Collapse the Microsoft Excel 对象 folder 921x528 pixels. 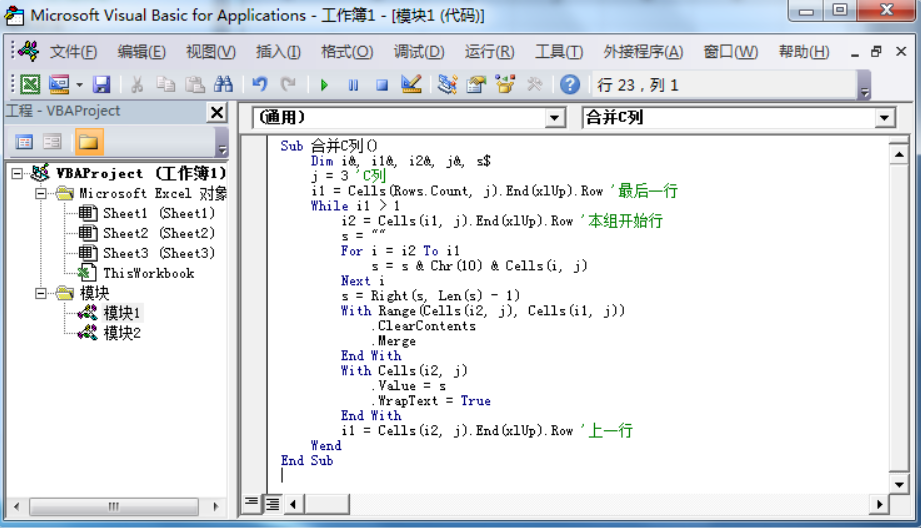[x=41, y=193]
